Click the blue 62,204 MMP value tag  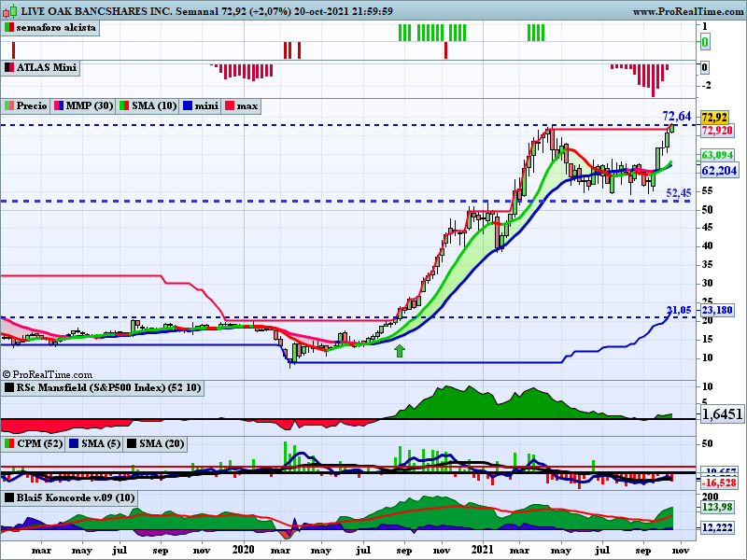click(719, 171)
